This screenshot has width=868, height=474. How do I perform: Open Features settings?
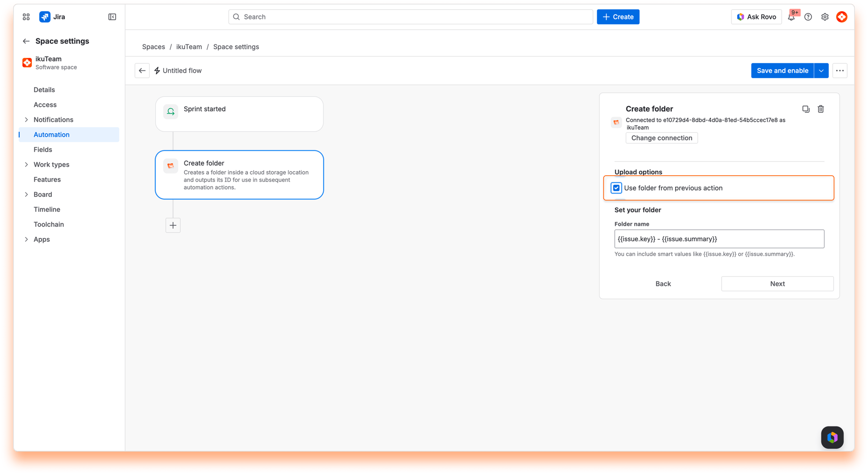[x=47, y=180]
